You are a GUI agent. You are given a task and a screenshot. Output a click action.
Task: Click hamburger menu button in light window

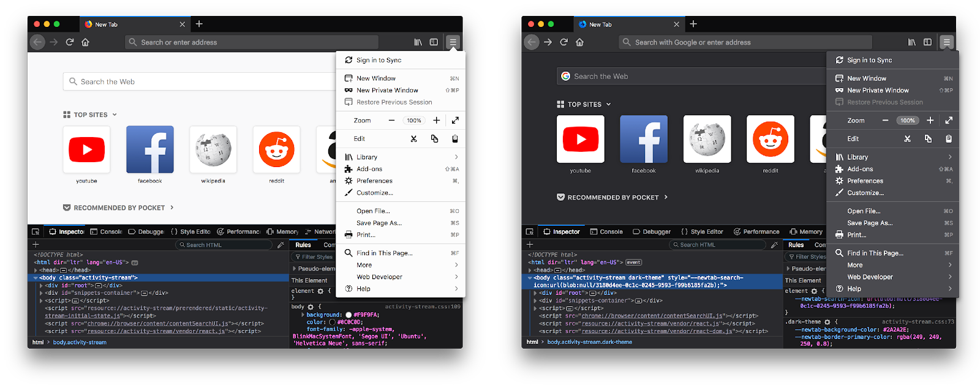(x=453, y=42)
